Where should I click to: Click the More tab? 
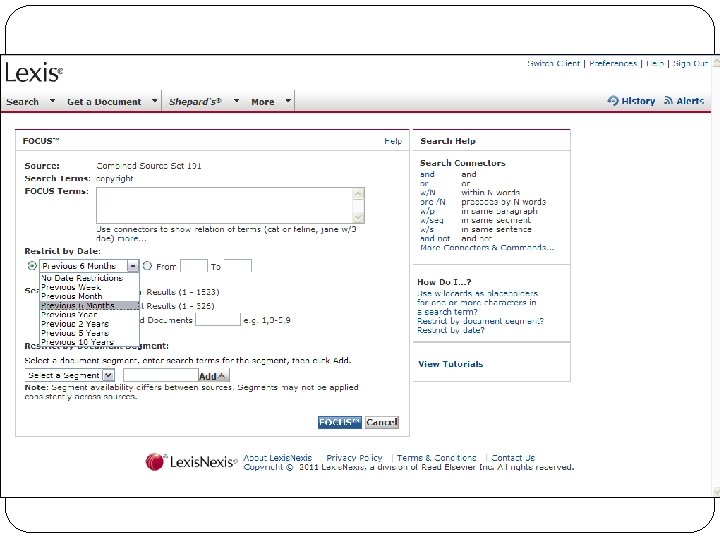[263, 101]
